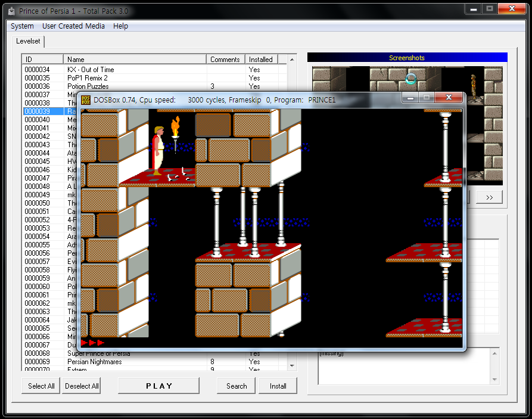Select row ID 0000067
This screenshot has width=532, height=419.
(x=37, y=345)
